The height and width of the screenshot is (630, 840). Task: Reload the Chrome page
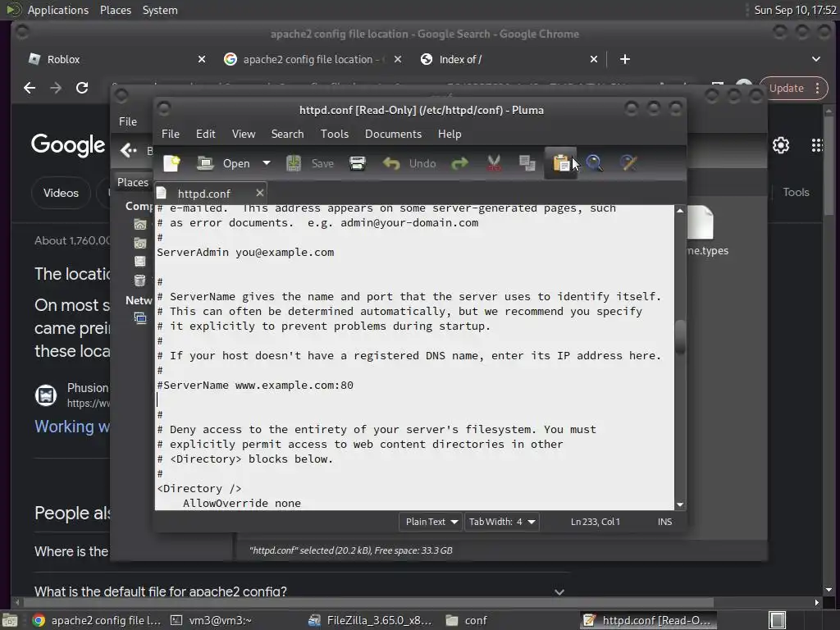(x=82, y=88)
